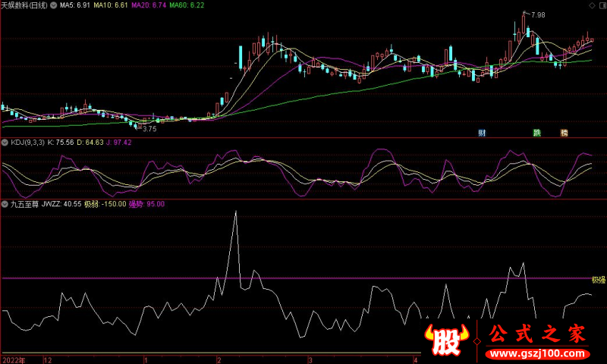
Task: Click the purple 强势 95.00 value label
Action: [146, 204]
